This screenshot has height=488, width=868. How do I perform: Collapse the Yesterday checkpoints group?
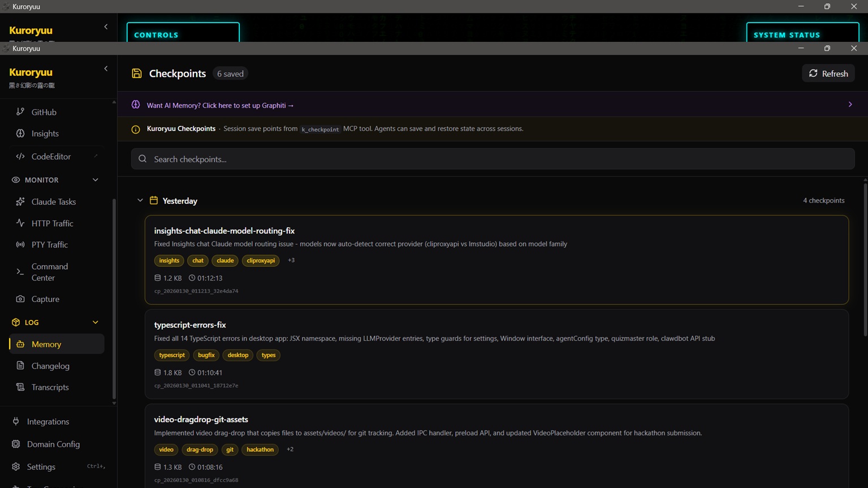coord(140,201)
